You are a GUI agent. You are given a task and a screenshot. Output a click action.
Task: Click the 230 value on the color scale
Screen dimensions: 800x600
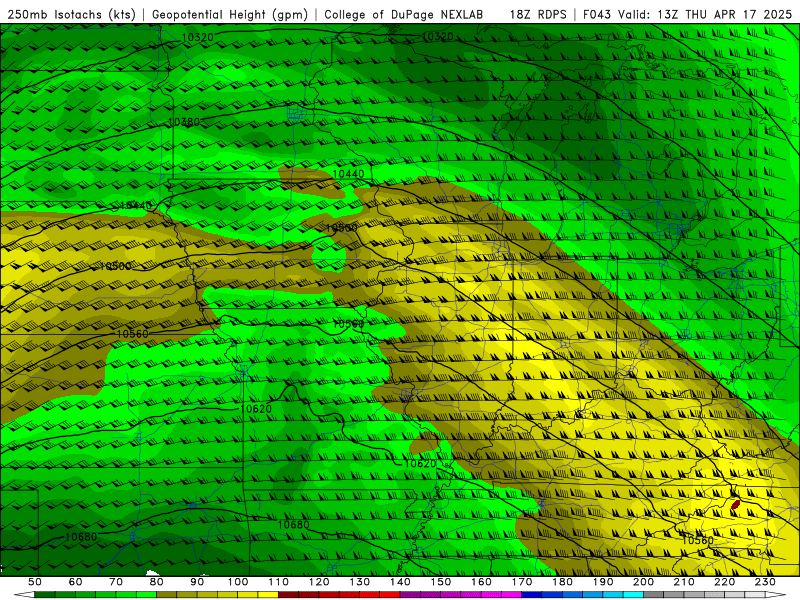point(765,582)
